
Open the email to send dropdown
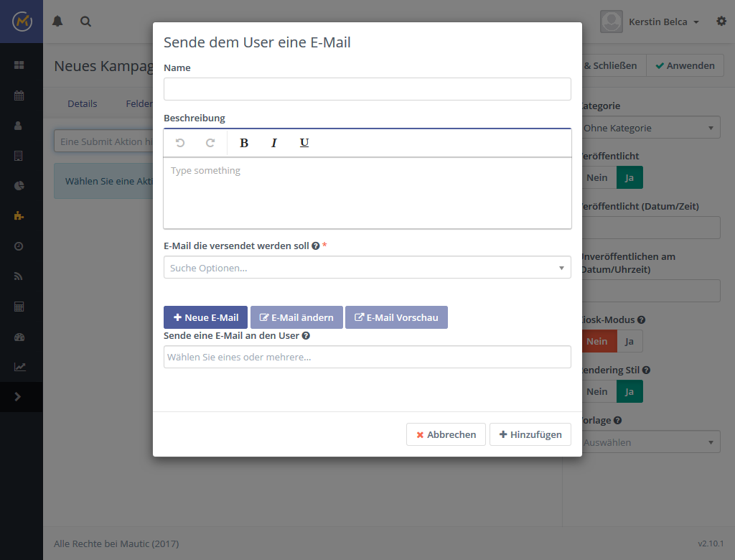367,268
